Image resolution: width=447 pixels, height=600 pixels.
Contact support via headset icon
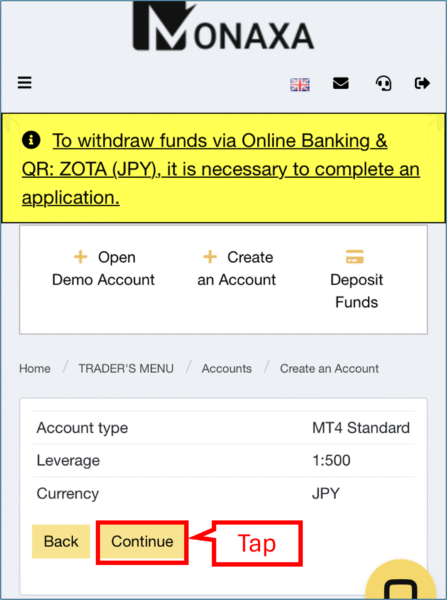(383, 83)
